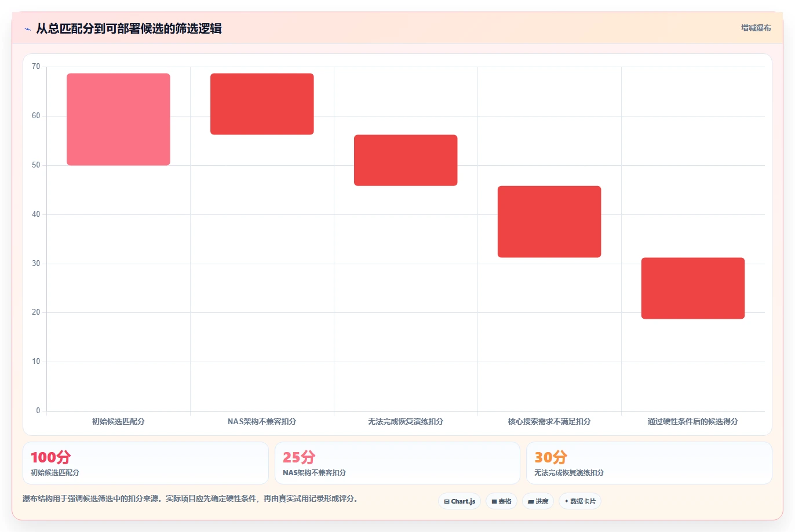Click the y-axis value 30
The width and height of the screenshot is (795, 532).
point(36,264)
